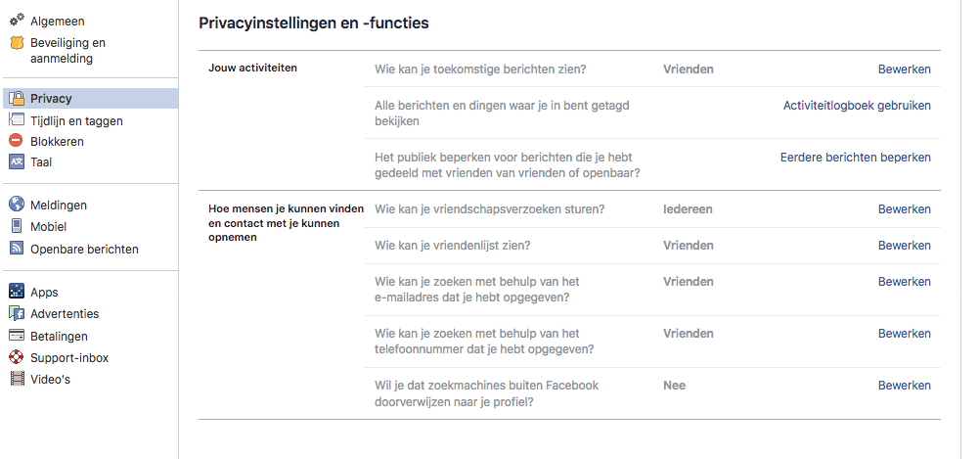Open Tijdlijn en taggen settings
The height and width of the screenshot is (459, 980).
(x=76, y=121)
